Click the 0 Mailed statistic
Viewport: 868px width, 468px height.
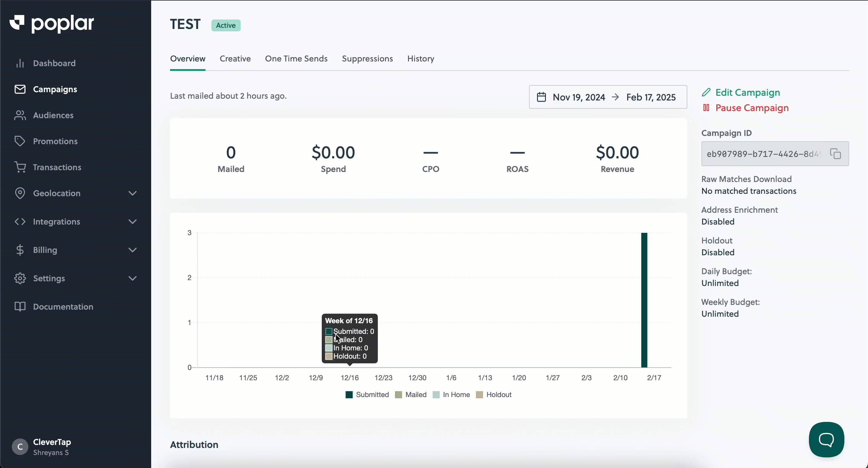point(231,158)
